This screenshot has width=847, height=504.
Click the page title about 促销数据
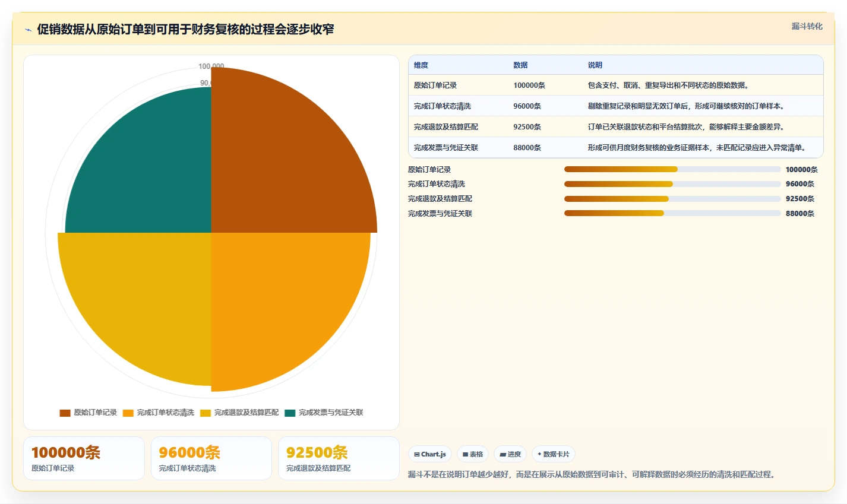185,29
